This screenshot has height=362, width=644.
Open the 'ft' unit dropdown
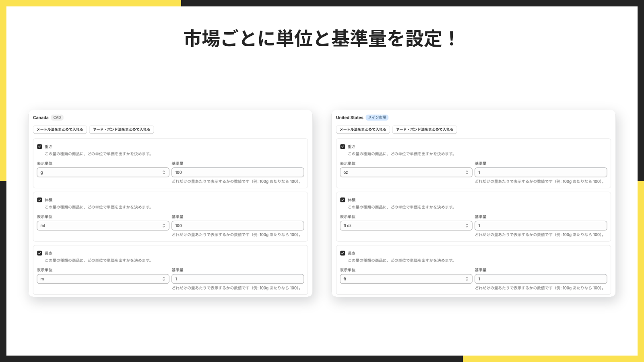(406, 279)
